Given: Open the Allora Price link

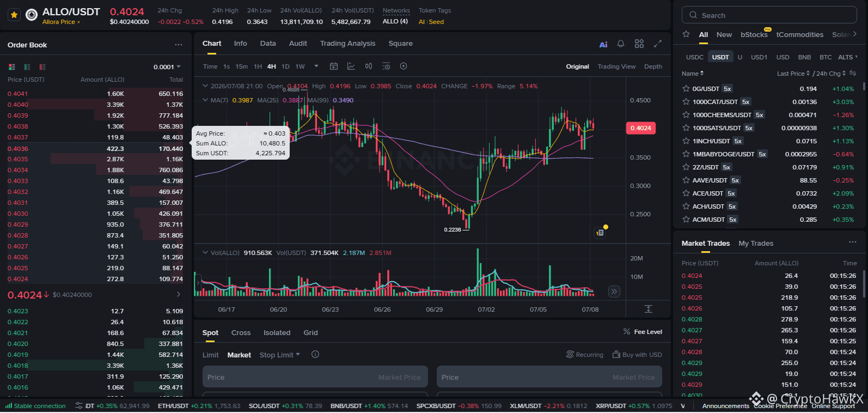Looking at the screenshot, I should pyautogui.click(x=61, y=22).
